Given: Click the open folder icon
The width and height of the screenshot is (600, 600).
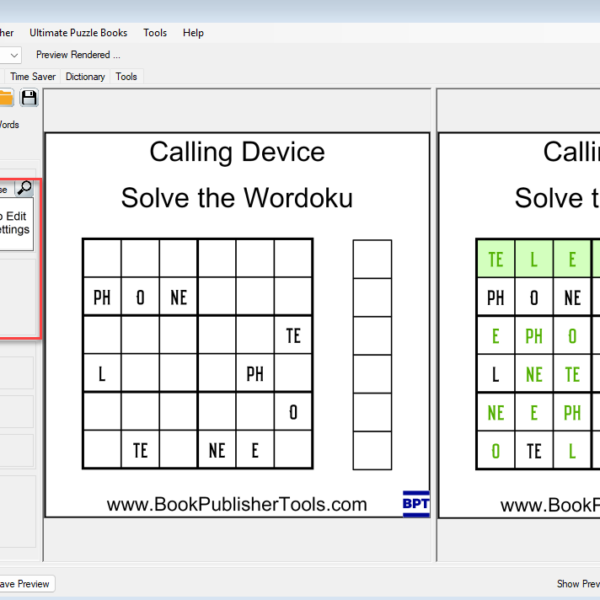Looking at the screenshot, I should pyautogui.click(x=6, y=97).
